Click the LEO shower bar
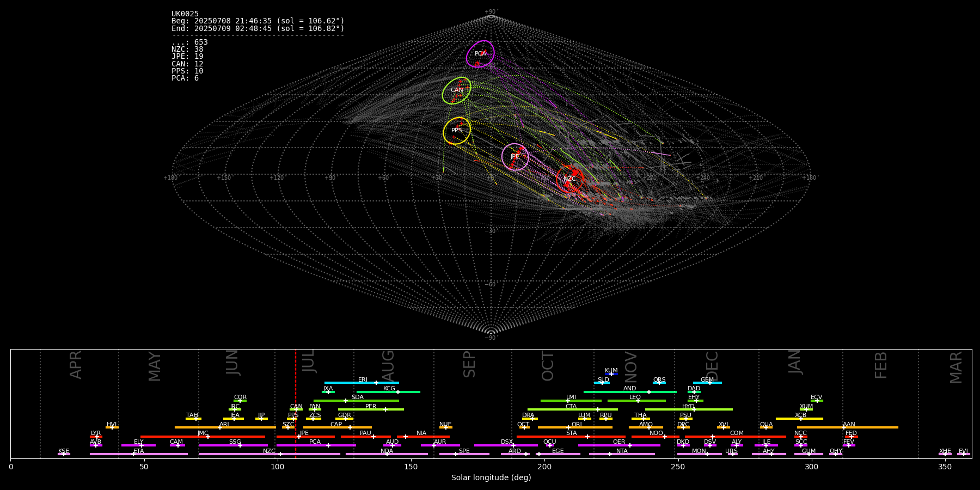The image size is (980, 490). [636, 401]
